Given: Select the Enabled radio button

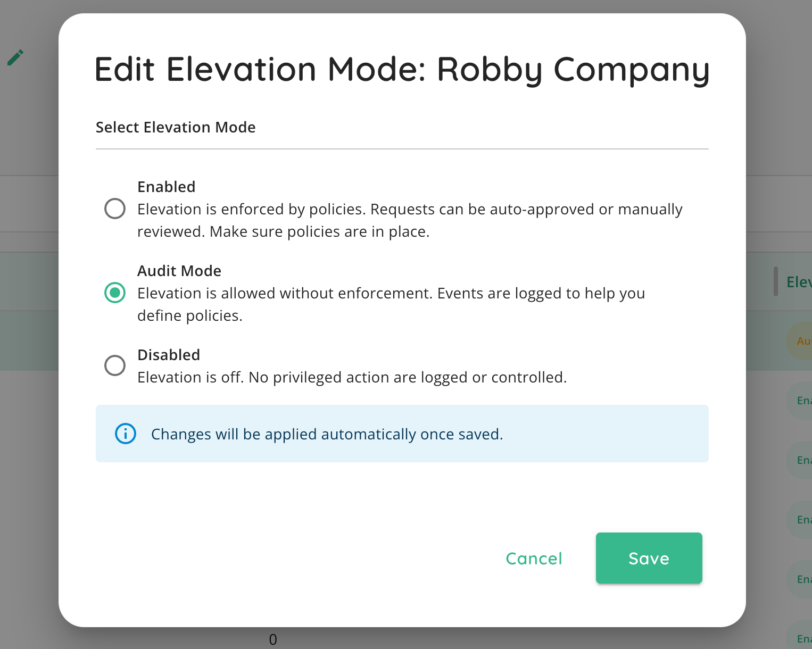Looking at the screenshot, I should tap(115, 209).
